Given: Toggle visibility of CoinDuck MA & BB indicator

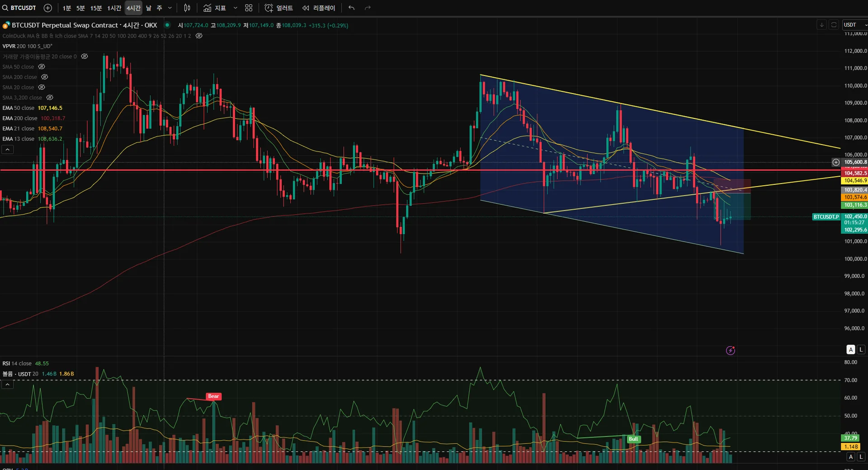Looking at the screenshot, I should coord(199,36).
